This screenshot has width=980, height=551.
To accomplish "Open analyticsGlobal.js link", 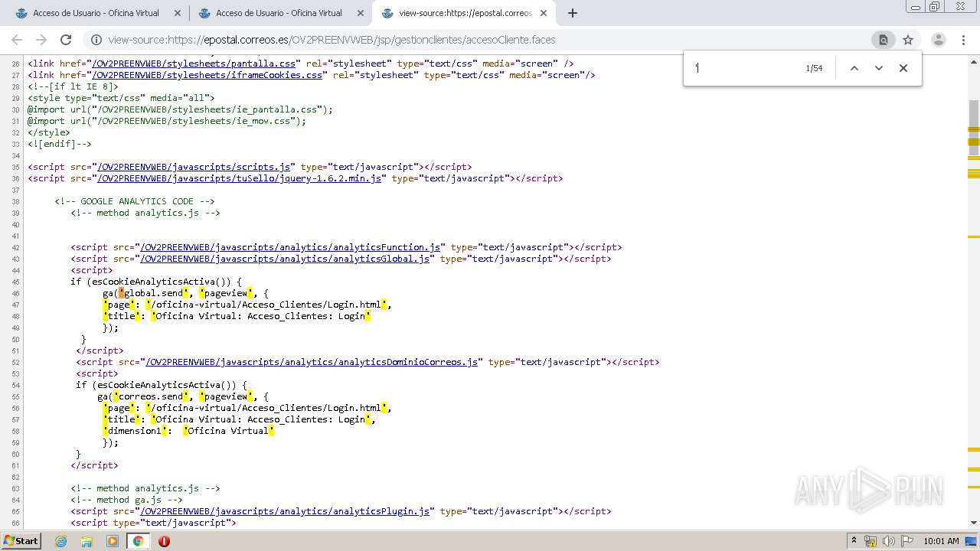I will click(x=285, y=259).
